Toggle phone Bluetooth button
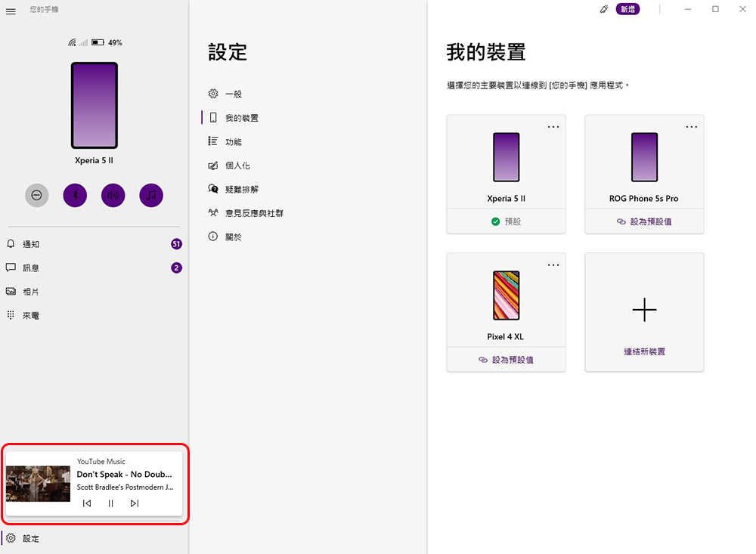756x554 pixels. (x=75, y=195)
